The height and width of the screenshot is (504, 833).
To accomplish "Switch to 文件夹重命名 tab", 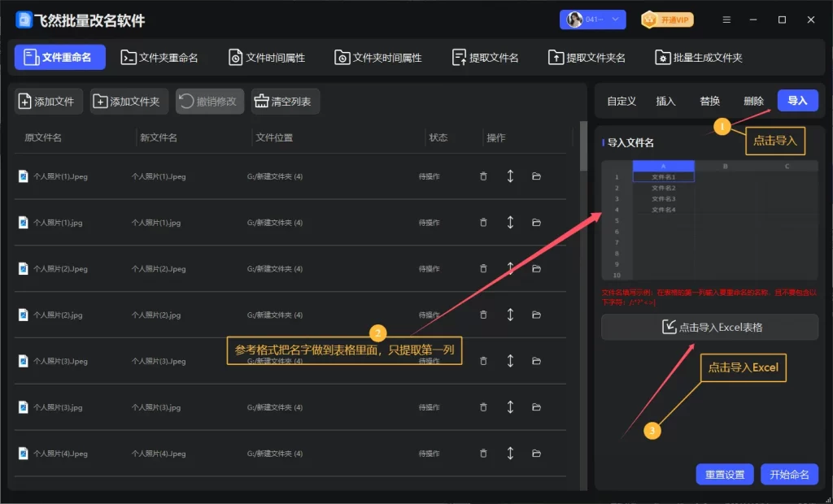I will (159, 58).
